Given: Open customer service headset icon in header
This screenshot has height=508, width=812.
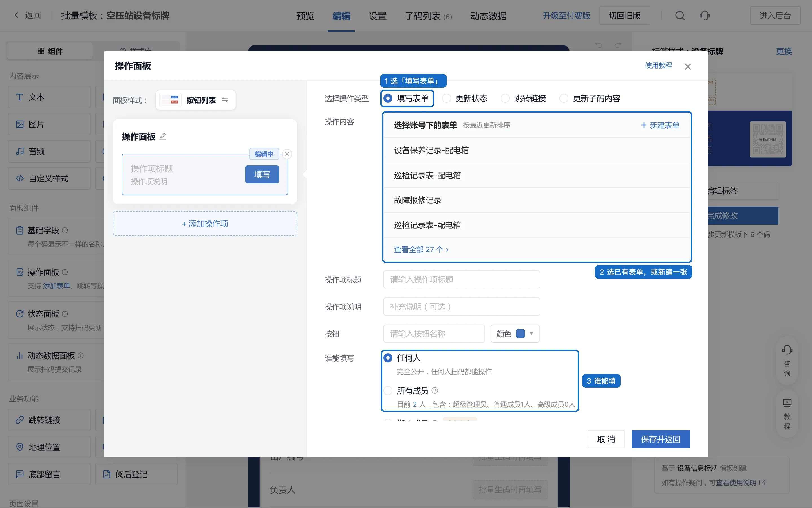Looking at the screenshot, I should pyautogui.click(x=705, y=16).
